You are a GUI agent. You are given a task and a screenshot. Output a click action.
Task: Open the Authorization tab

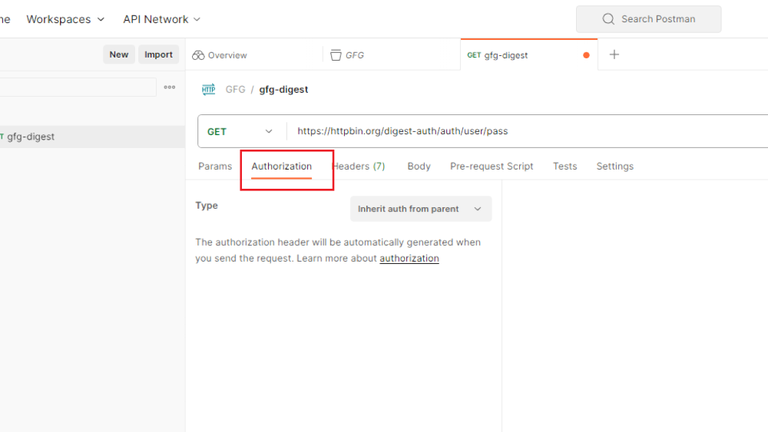coord(282,167)
